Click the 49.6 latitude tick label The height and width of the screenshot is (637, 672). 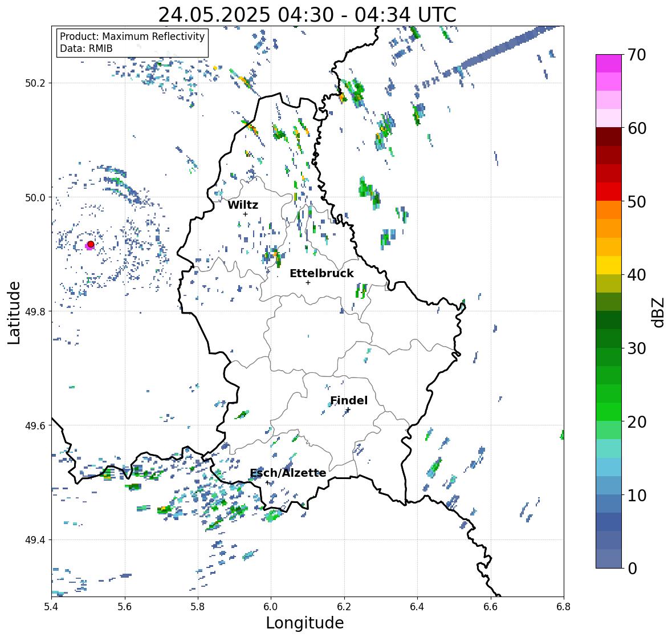pyautogui.click(x=35, y=425)
